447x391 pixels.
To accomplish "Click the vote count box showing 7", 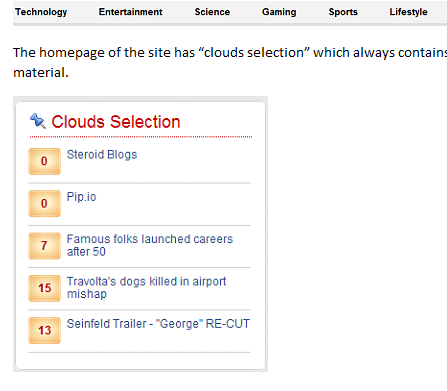I will pyautogui.click(x=44, y=246).
